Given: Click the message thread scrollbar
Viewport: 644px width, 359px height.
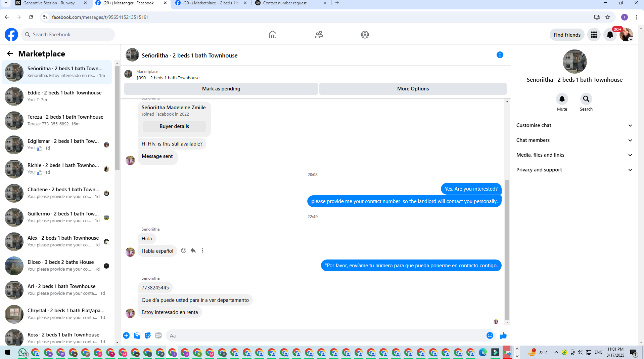Looking at the screenshot, I should click(507, 249).
